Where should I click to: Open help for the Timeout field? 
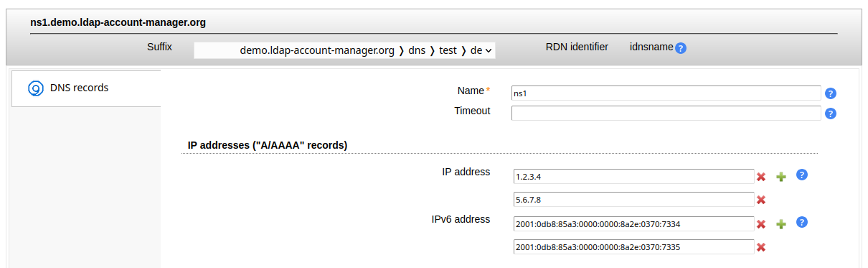pos(831,114)
